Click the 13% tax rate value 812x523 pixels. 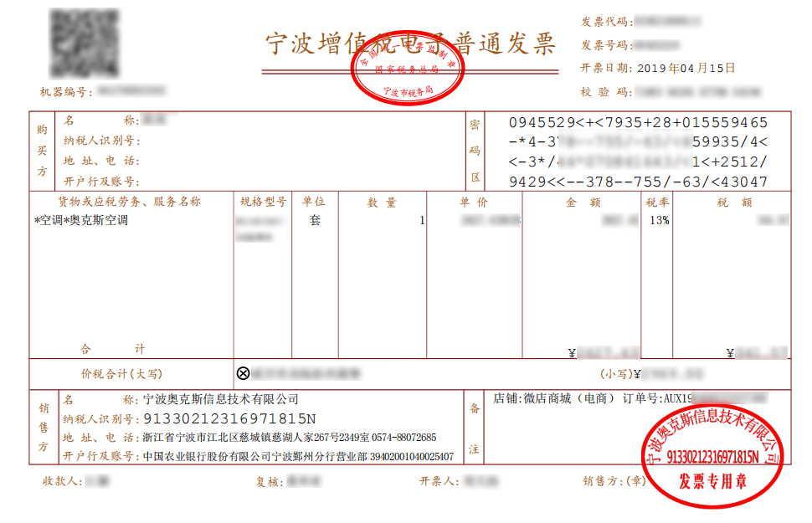[x=658, y=221]
